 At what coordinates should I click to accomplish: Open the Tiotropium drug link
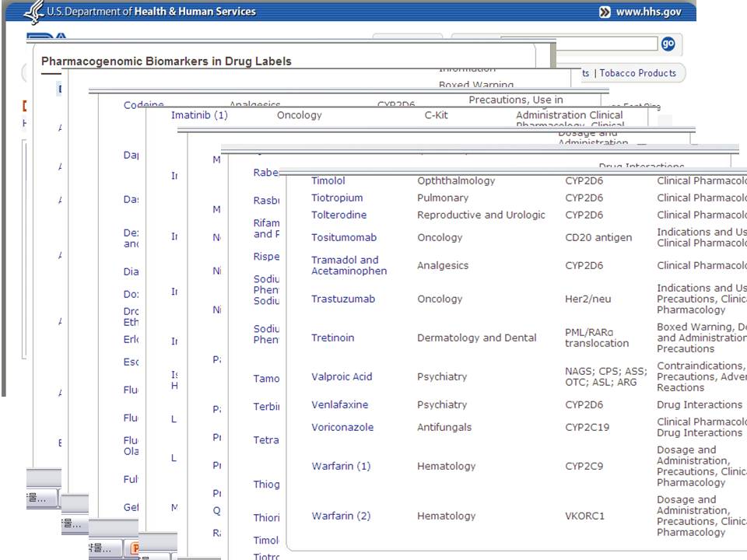pyautogui.click(x=337, y=198)
